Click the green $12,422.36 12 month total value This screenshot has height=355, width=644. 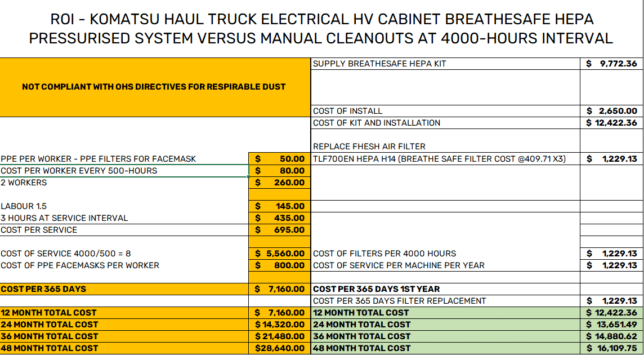click(x=611, y=313)
